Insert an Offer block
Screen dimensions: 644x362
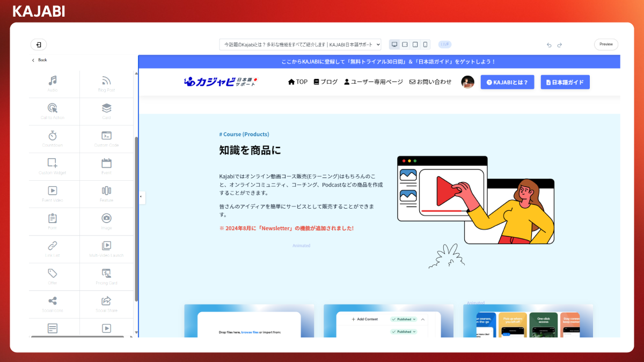pyautogui.click(x=53, y=277)
